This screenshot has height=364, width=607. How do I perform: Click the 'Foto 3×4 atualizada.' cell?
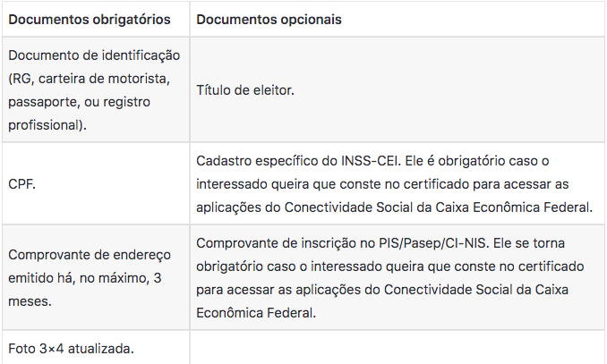[96, 348]
